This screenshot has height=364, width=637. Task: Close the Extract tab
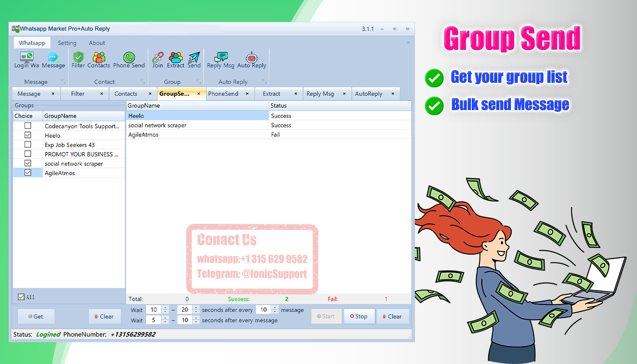point(296,94)
